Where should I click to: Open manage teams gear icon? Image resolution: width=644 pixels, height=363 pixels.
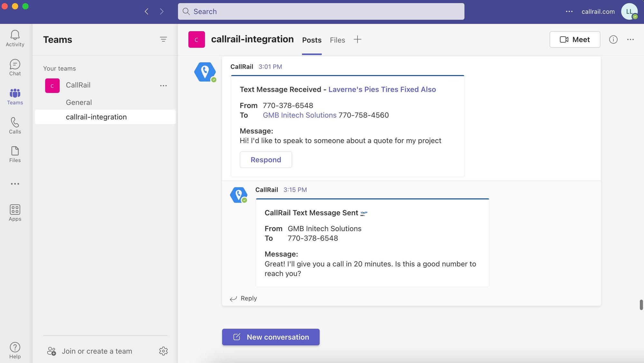point(163,351)
